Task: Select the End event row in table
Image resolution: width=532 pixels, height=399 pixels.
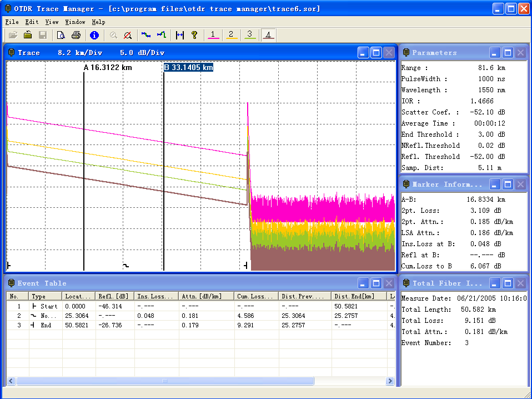Action: (46, 325)
